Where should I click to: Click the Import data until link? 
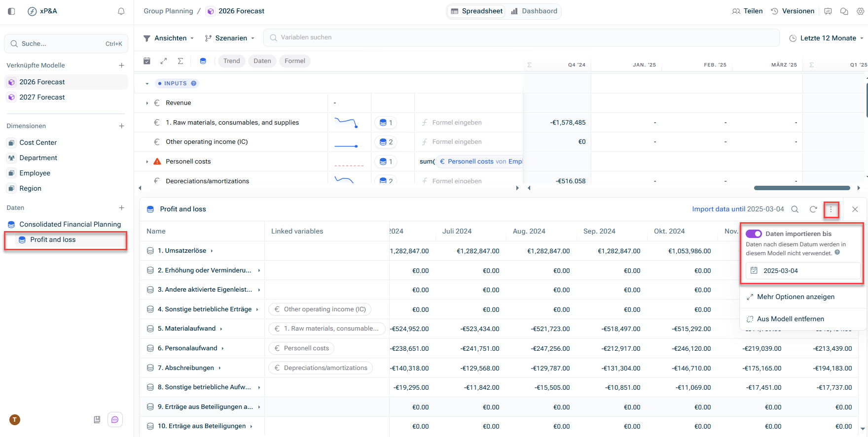719,209
